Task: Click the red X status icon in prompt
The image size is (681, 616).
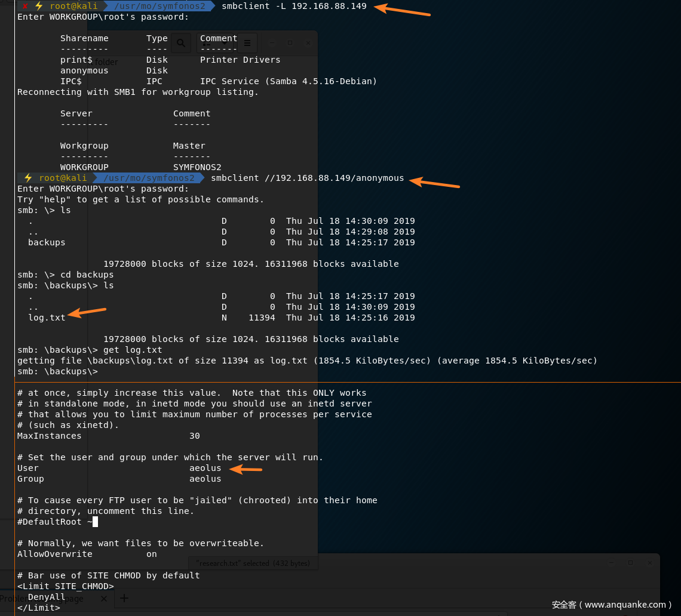Action: [x=25, y=6]
